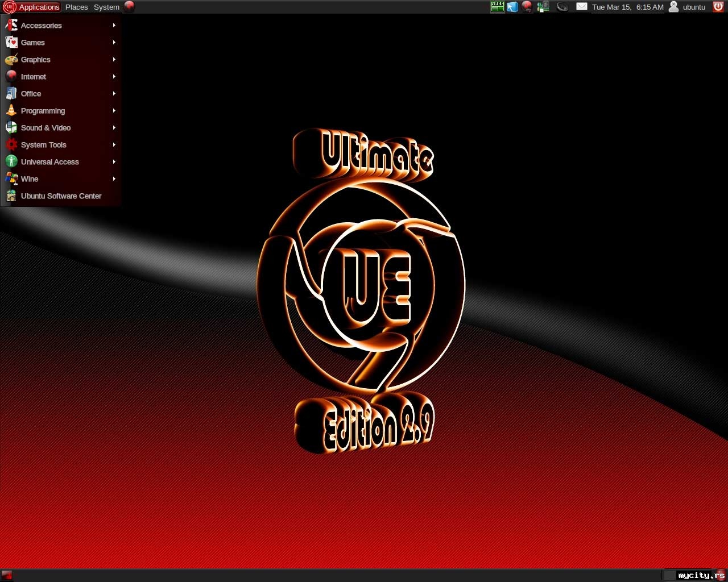Open the Applications menu in the top panel
The width and height of the screenshot is (728, 582).
pyautogui.click(x=31, y=7)
